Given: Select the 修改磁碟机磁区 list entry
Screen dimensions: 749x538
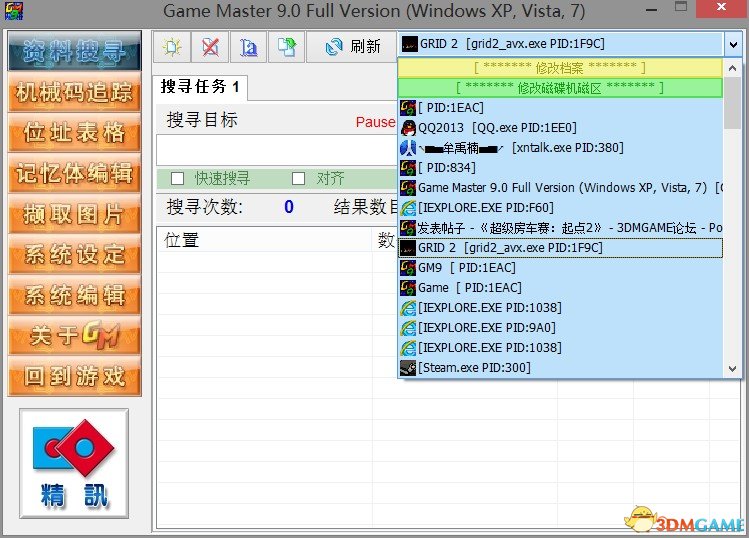Looking at the screenshot, I should coord(560,88).
